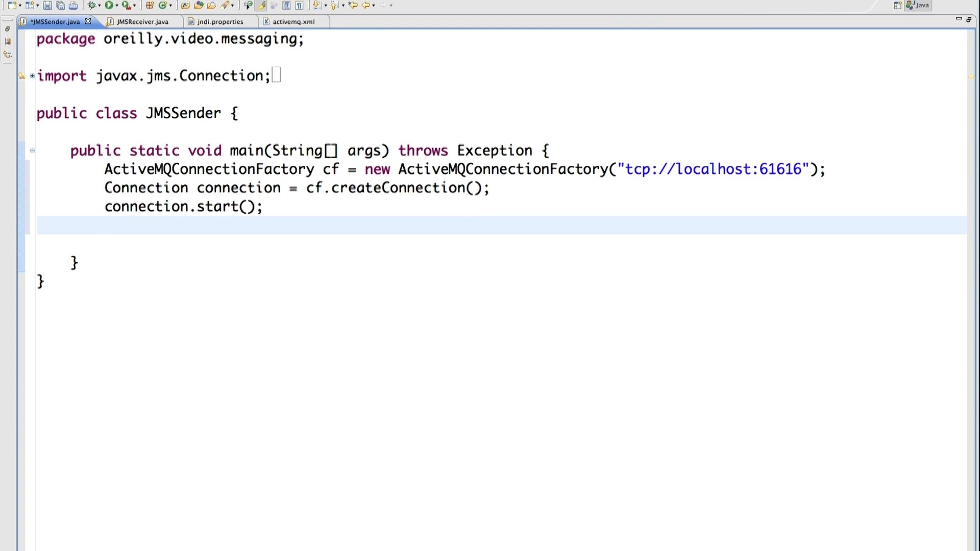Expand the folded import statements
Screen dimensions: 980x551
32,76
